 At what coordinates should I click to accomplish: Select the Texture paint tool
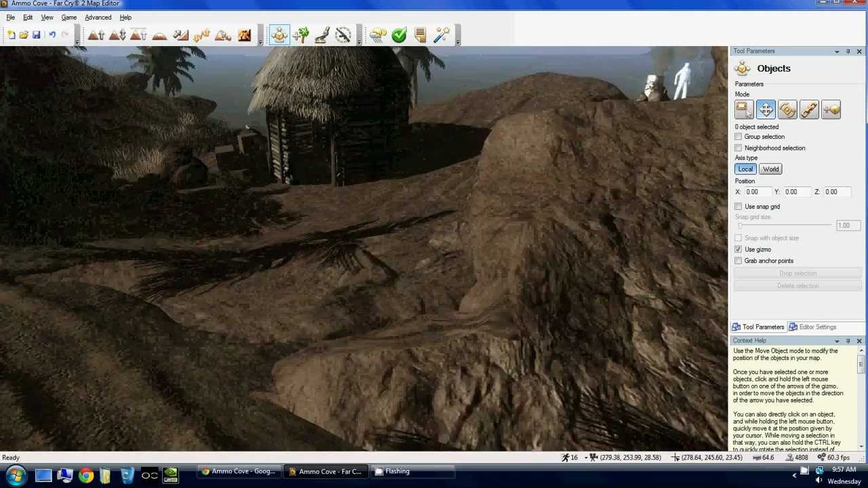pyautogui.click(x=244, y=35)
